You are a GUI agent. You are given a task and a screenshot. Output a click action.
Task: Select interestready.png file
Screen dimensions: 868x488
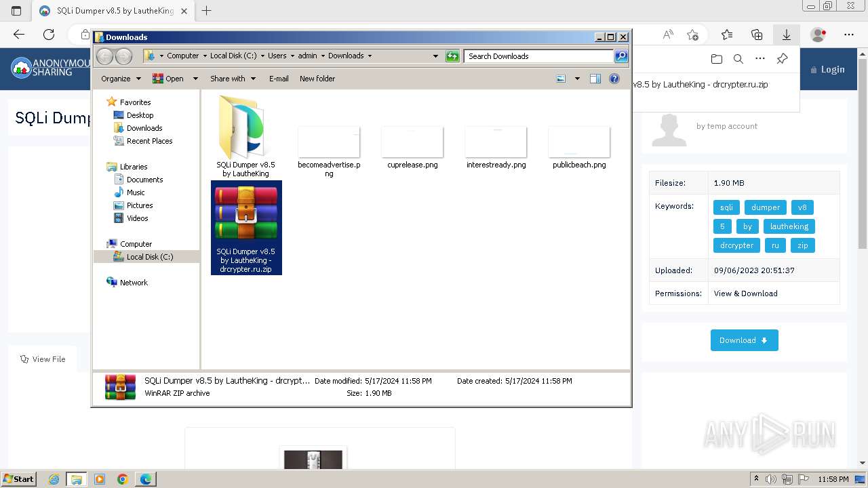coord(496,142)
